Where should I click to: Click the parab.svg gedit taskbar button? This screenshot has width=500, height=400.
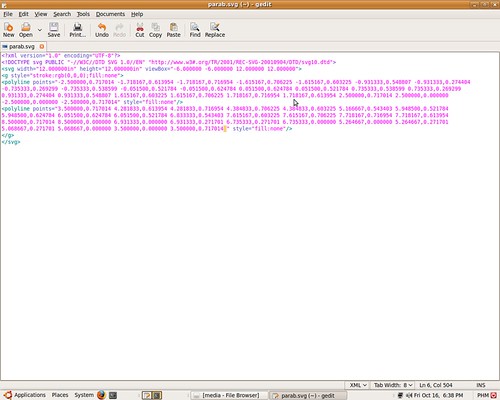(x=308, y=395)
